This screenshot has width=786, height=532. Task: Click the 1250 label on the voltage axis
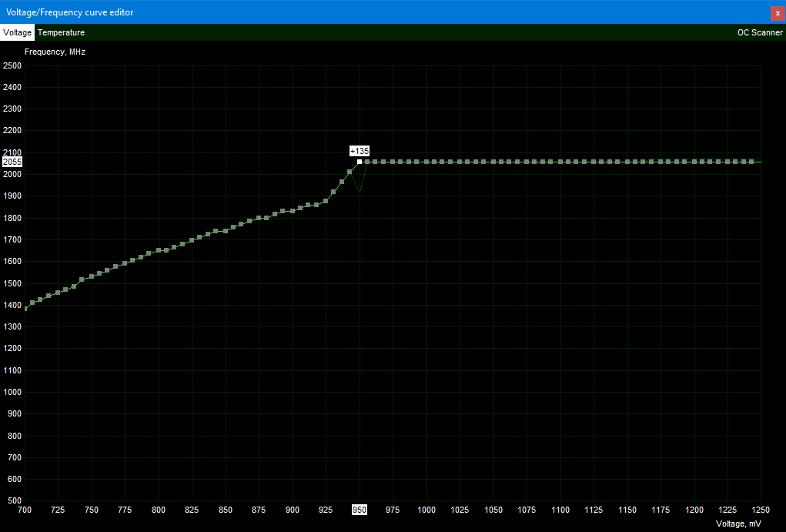761,510
